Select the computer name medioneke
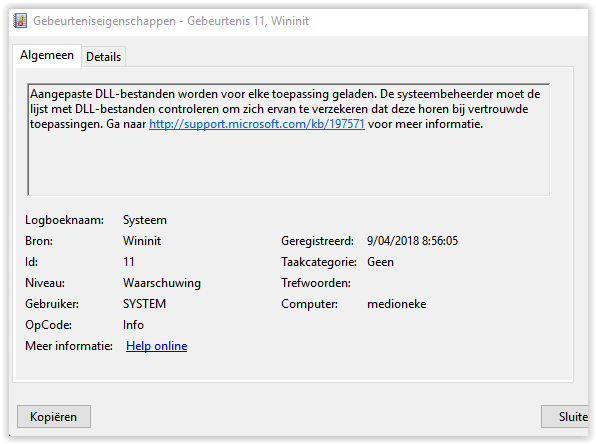 pyautogui.click(x=396, y=304)
